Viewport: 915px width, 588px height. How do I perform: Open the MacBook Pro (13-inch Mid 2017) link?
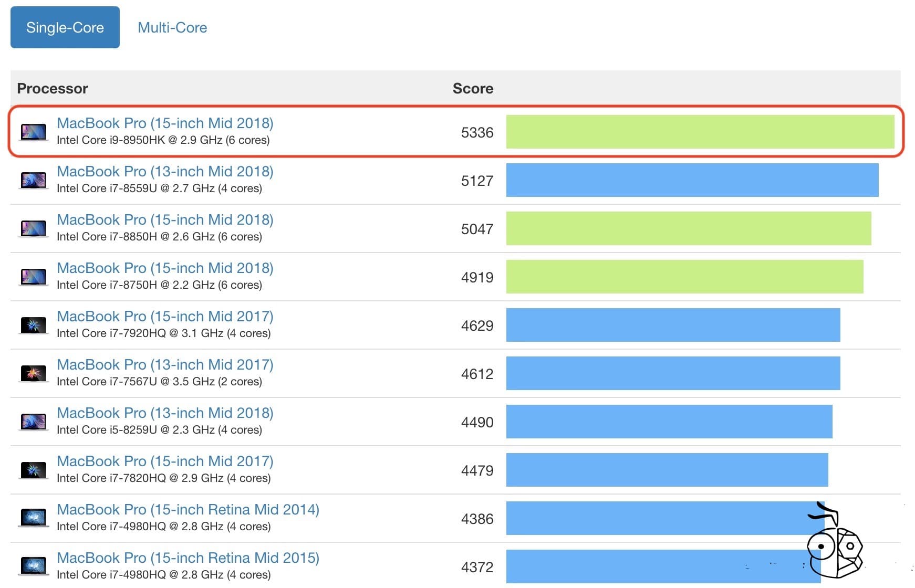click(x=165, y=364)
